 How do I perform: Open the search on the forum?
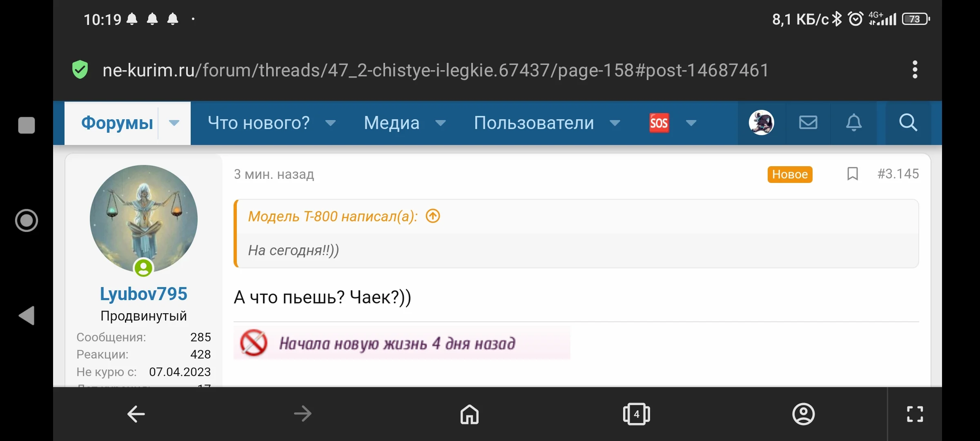(908, 122)
